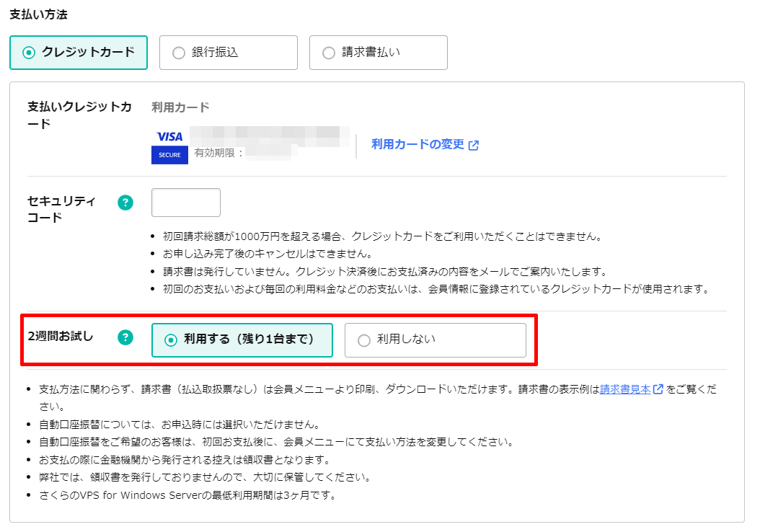Select 利用しない for the trial
Image resolution: width=760 pixels, height=532 pixels.
coord(436,340)
